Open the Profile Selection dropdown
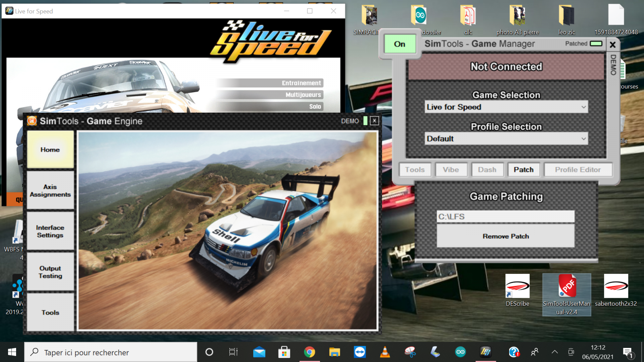This screenshot has height=362, width=644. coord(506,139)
